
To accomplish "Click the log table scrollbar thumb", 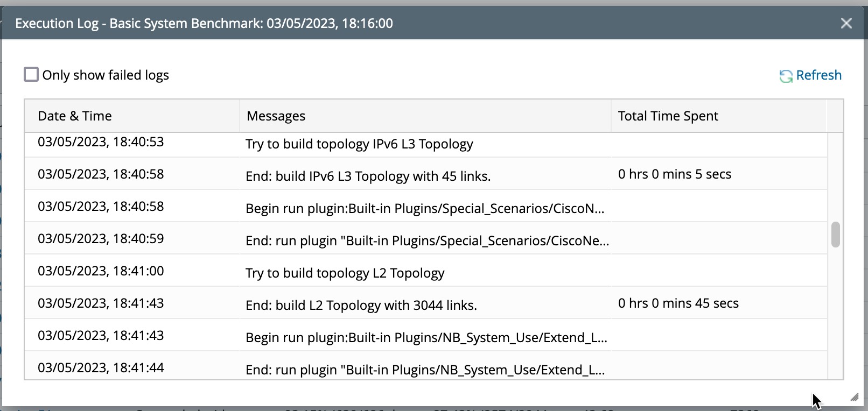I will (x=835, y=235).
